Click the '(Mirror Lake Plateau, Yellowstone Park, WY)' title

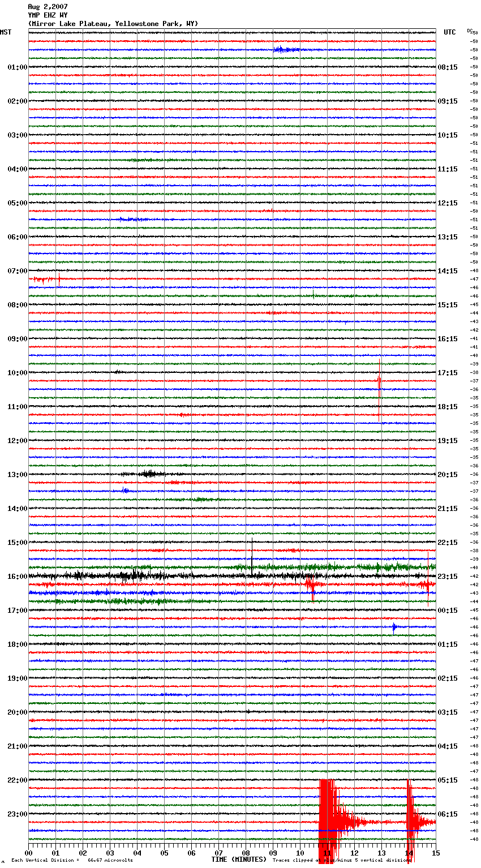tap(113, 24)
